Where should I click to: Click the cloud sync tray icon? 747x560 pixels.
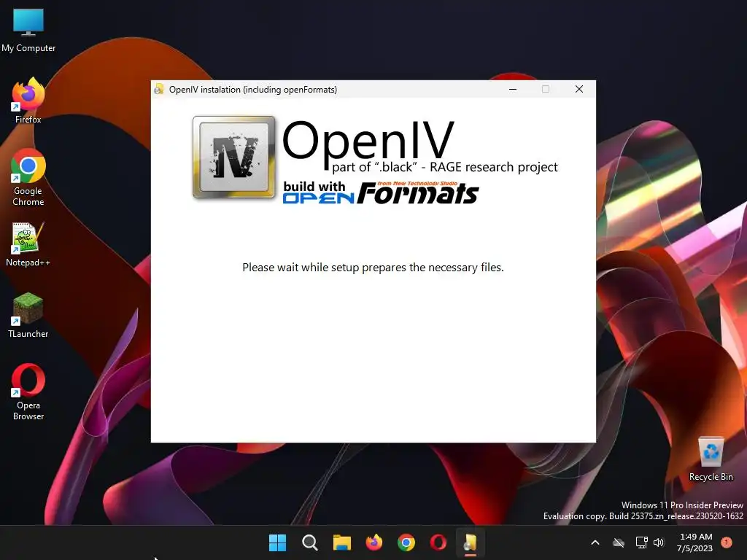click(619, 542)
